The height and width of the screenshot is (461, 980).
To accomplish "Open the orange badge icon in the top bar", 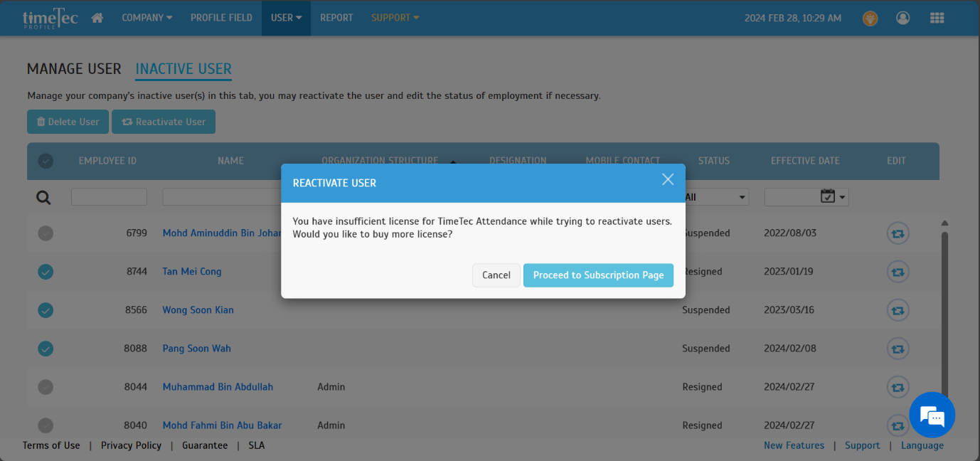I will (870, 18).
